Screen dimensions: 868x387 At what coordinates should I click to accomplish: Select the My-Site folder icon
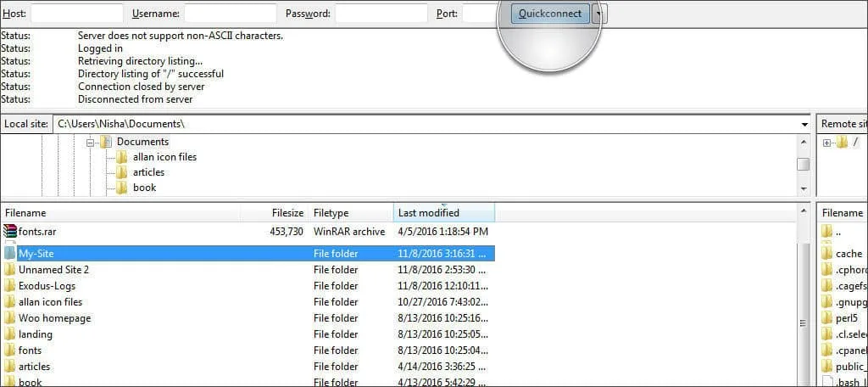pos(9,254)
